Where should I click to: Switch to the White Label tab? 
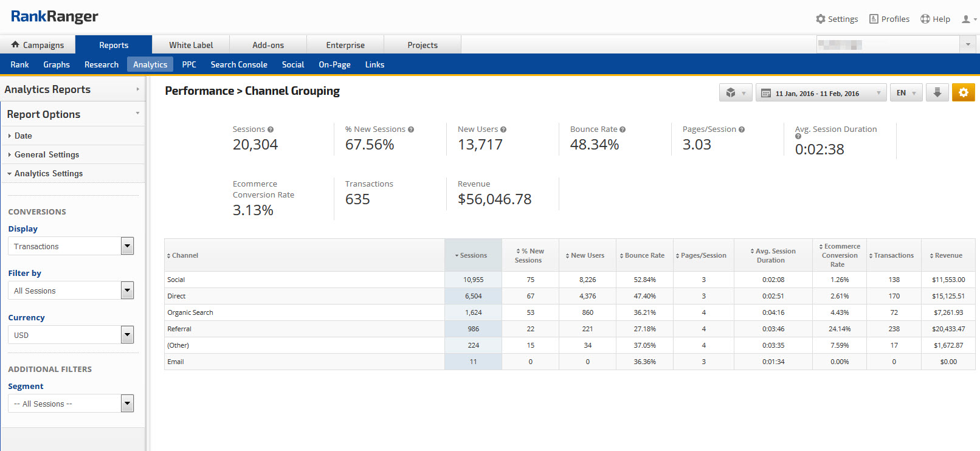tap(191, 45)
